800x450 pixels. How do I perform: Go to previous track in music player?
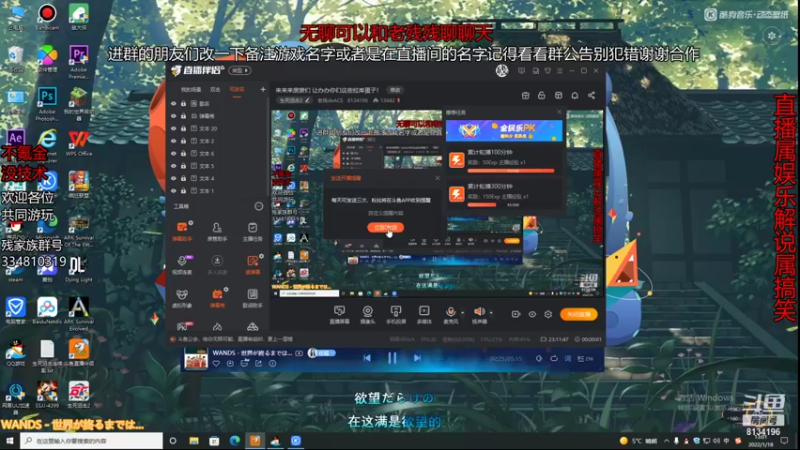367,358
